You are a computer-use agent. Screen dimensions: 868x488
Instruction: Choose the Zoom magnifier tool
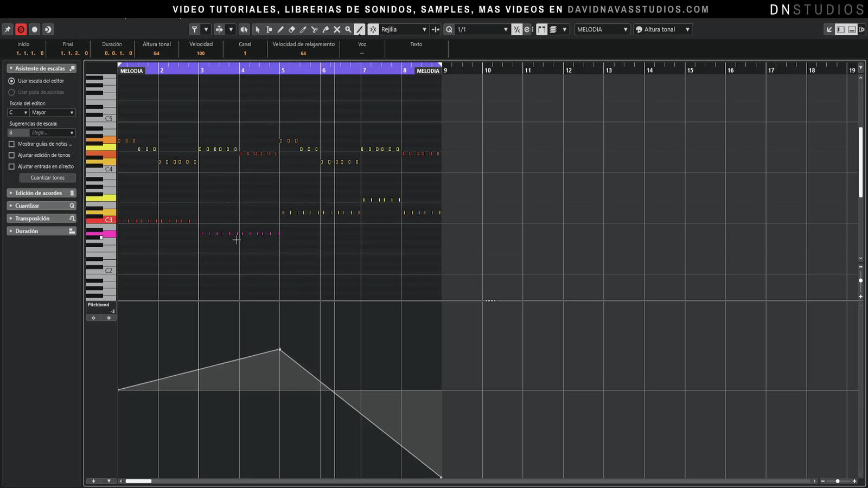point(348,29)
